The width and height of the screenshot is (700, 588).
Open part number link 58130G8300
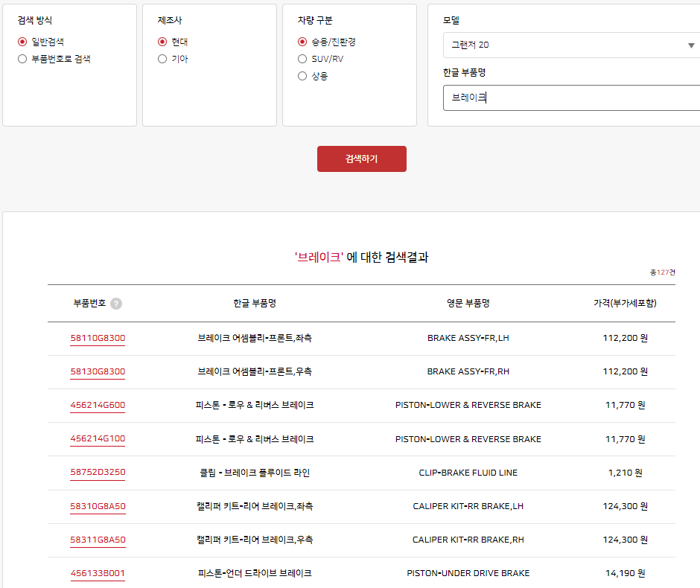(98, 371)
